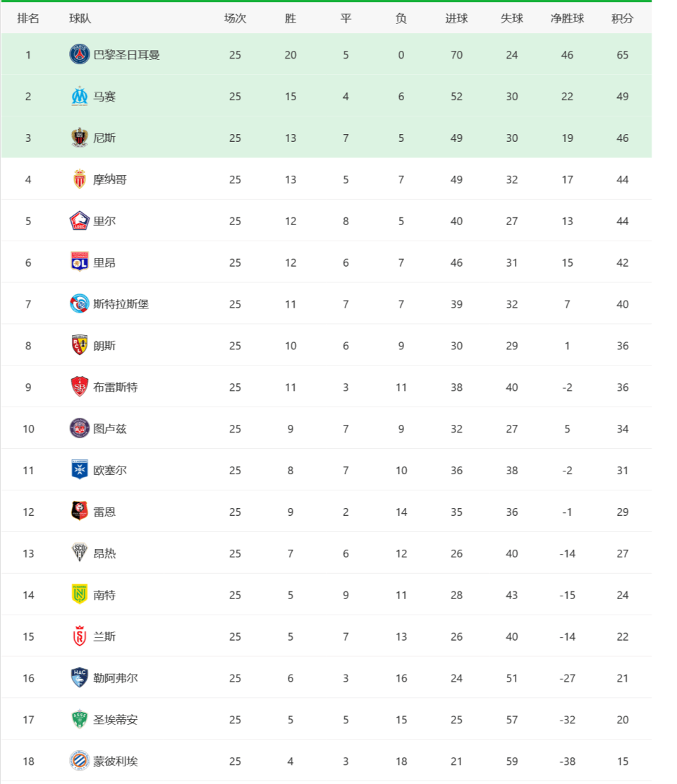Click the Nice team crest

coord(80,138)
